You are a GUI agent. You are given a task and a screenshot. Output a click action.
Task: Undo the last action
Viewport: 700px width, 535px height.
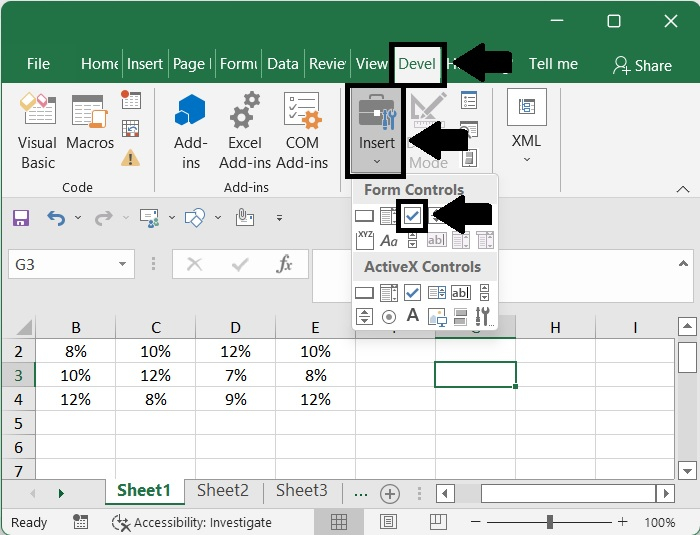pos(56,218)
